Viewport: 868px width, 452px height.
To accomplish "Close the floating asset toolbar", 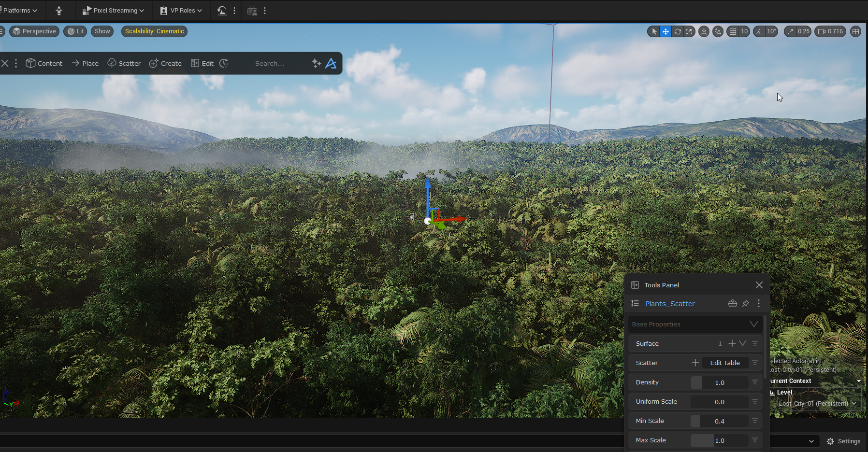I will [x=5, y=63].
